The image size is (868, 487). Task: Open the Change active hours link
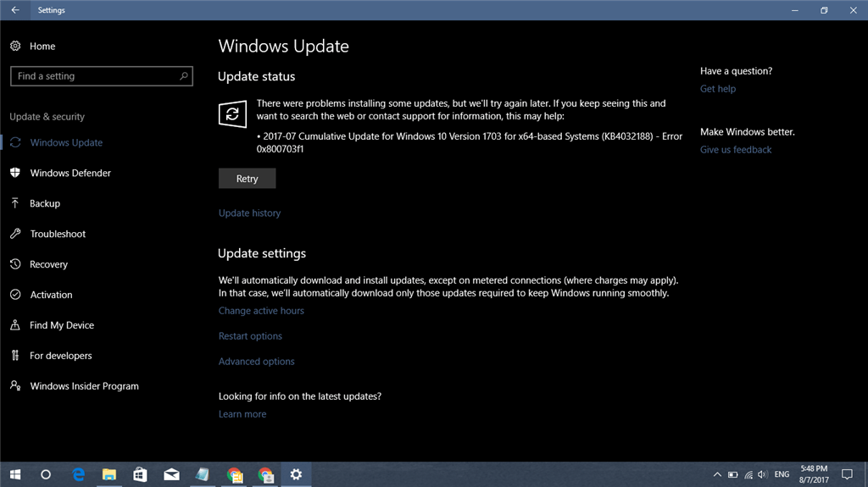point(261,311)
